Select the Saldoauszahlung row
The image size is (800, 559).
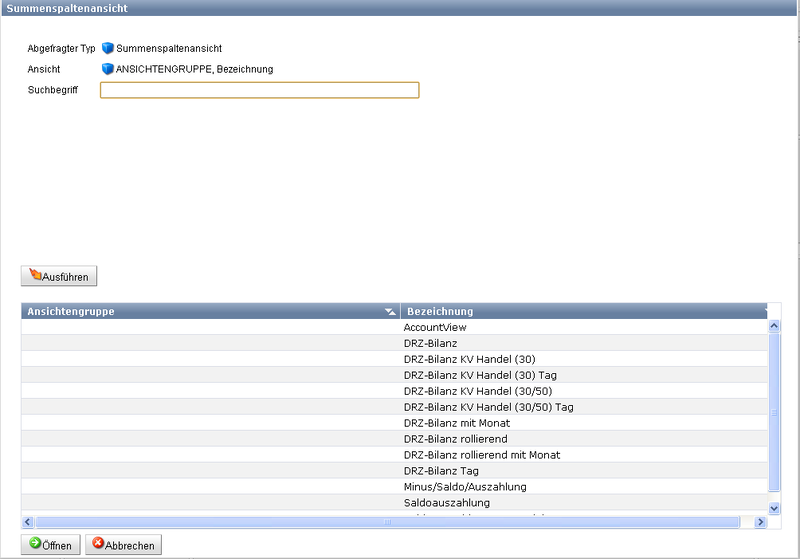446,503
